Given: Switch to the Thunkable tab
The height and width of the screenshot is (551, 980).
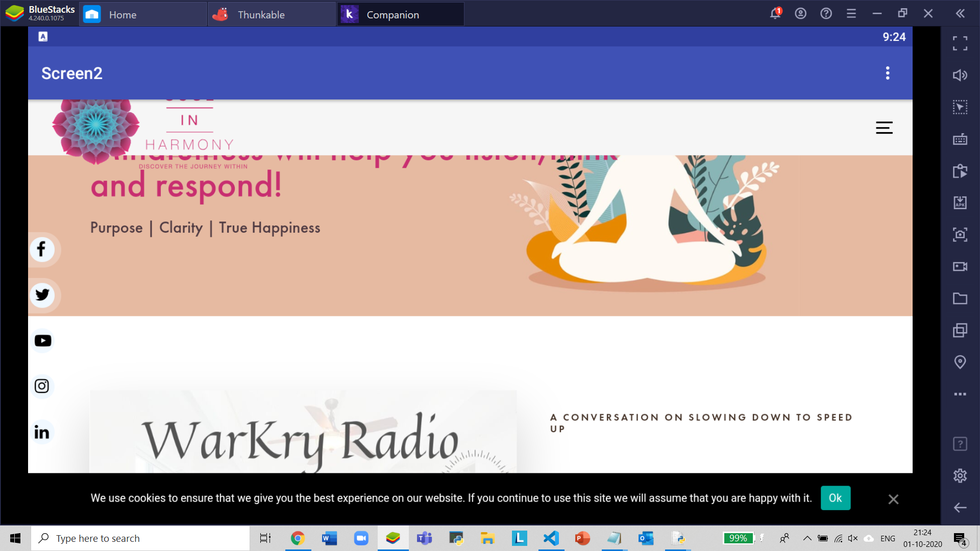Looking at the screenshot, I should click(x=272, y=14).
